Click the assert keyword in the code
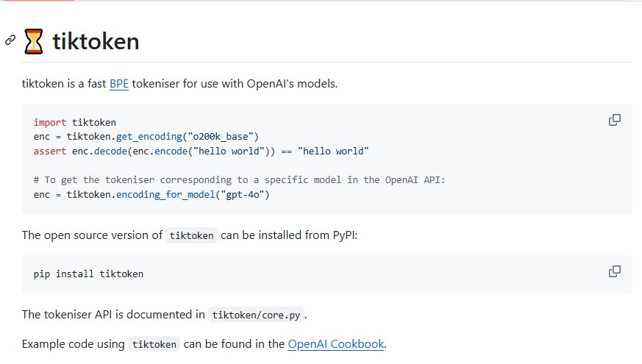 (50, 151)
